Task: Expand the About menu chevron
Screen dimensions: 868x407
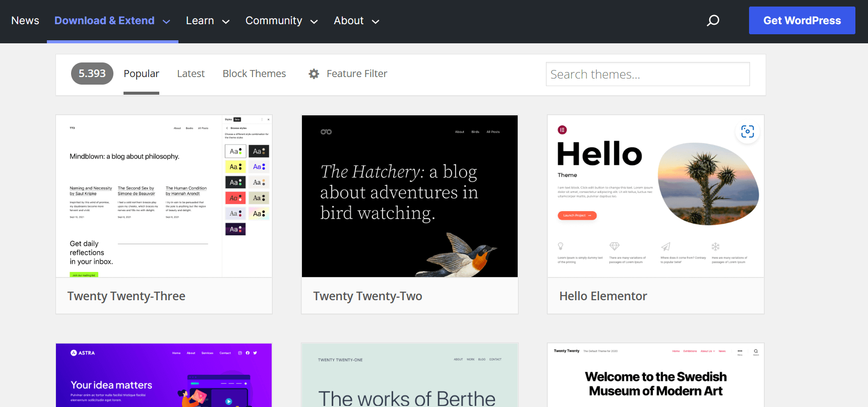Action: click(376, 22)
